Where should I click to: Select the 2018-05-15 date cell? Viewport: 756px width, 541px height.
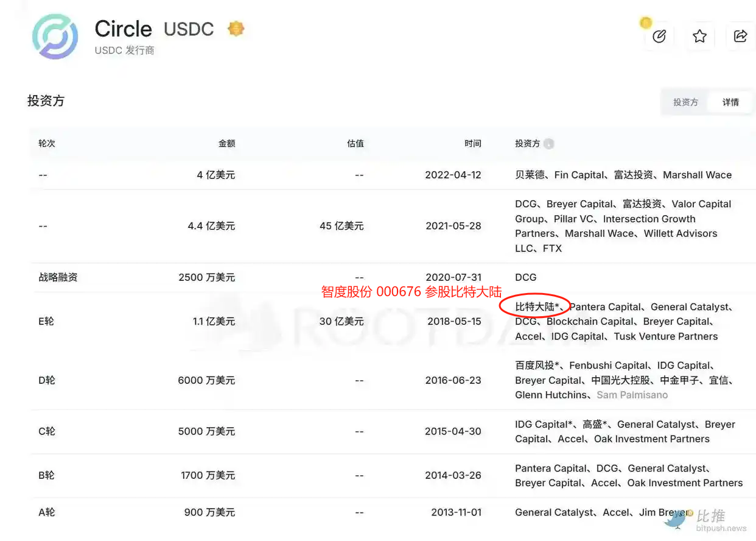point(453,322)
